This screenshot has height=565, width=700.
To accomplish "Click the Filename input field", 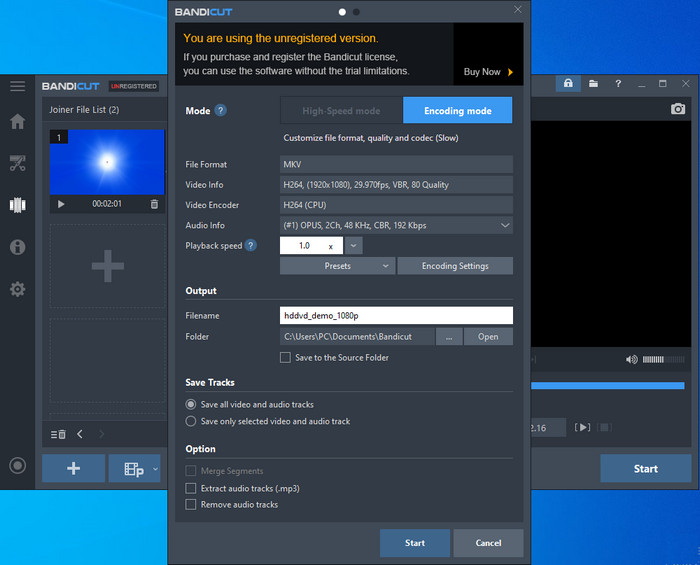I will click(397, 315).
